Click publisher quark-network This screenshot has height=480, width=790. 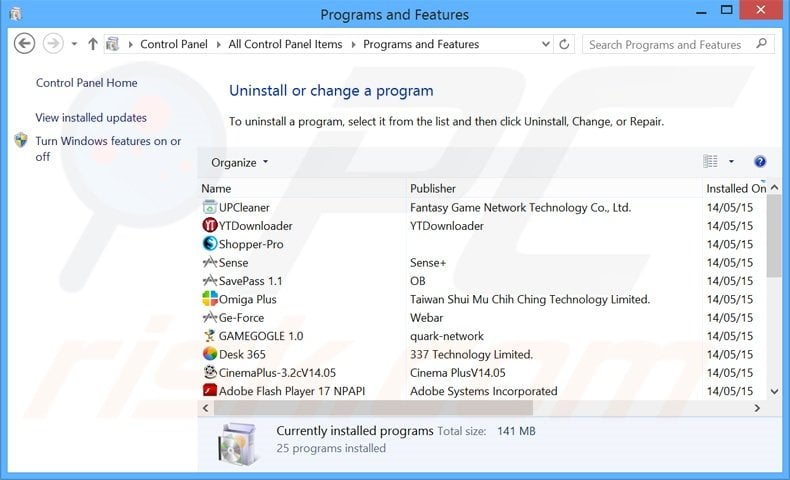[447, 336]
